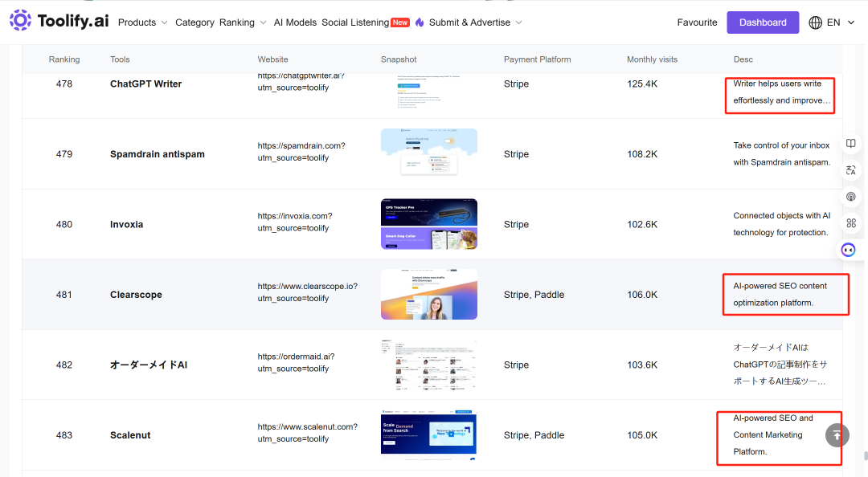Click the Dashboard button
868x477 pixels.
(763, 22)
